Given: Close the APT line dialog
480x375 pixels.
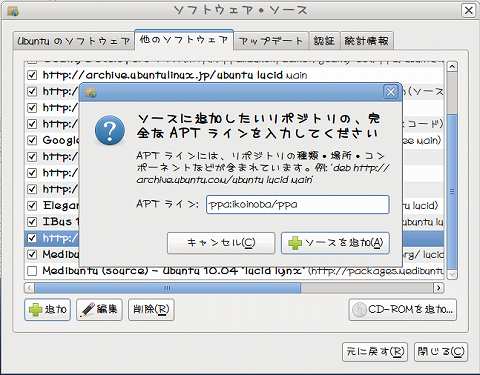Looking at the screenshot, I should (390, 92).
